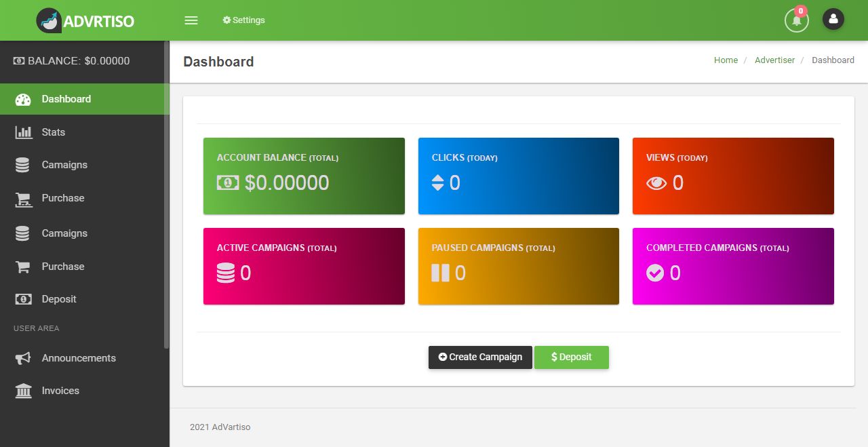
Task: Open Invoices label in sidebar
Action: pos(60,391)
